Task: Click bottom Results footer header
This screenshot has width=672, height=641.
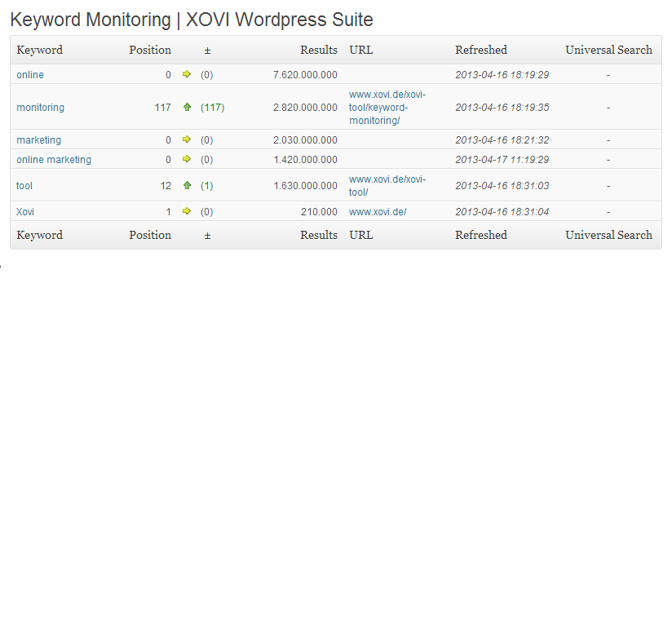Action: (318, 235)
